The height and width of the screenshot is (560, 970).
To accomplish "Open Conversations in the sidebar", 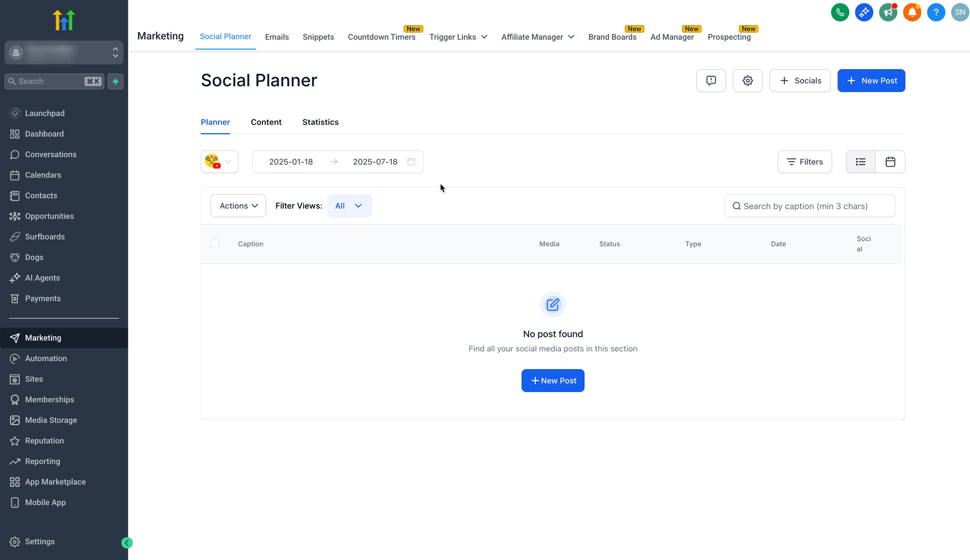I will pos(64,154).
